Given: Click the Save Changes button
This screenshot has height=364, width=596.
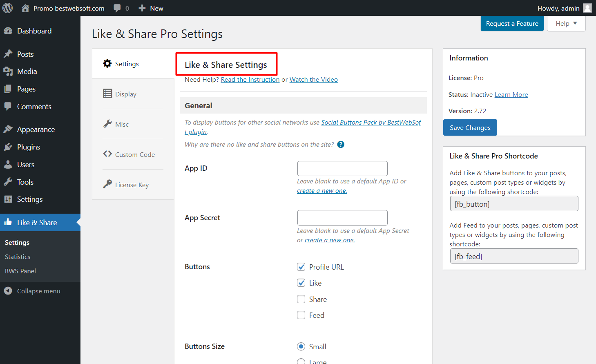Looking at the screenshot, I should (x=470, y=127).
